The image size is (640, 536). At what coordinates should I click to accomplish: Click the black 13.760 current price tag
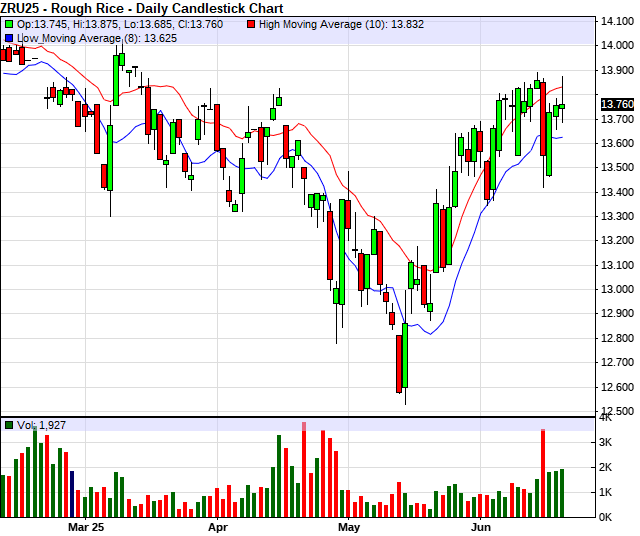point(618,104)
